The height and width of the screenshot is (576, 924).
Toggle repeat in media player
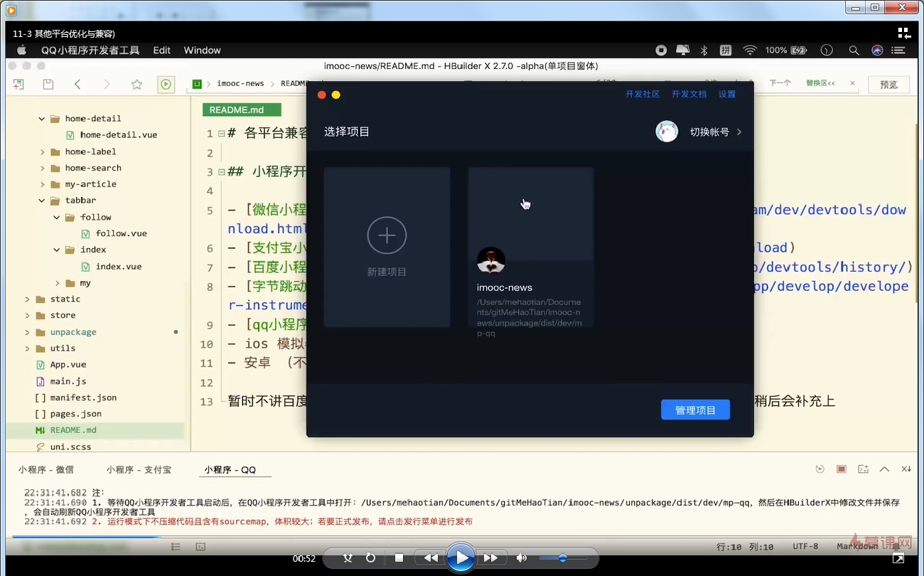[x=370, y=558]
